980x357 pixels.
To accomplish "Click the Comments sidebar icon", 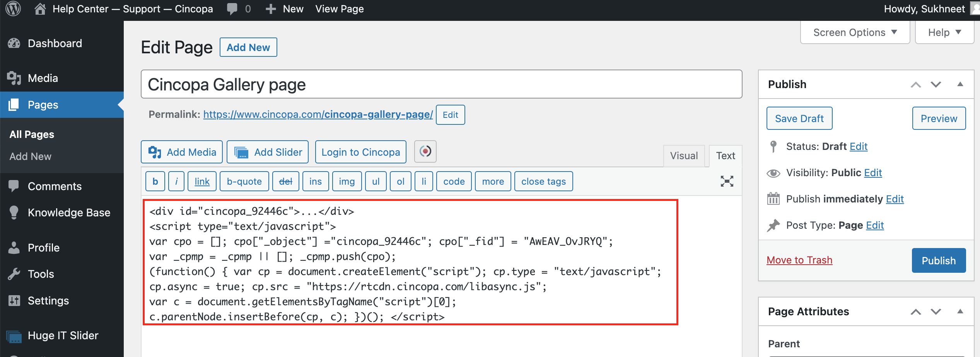I will click(x=14, y=186).
